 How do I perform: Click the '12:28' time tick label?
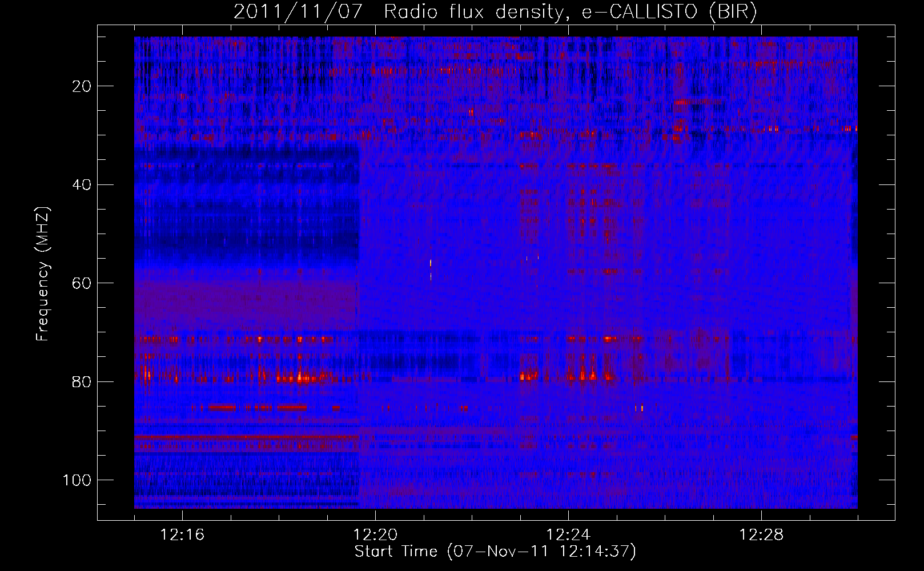click(761, 535)
